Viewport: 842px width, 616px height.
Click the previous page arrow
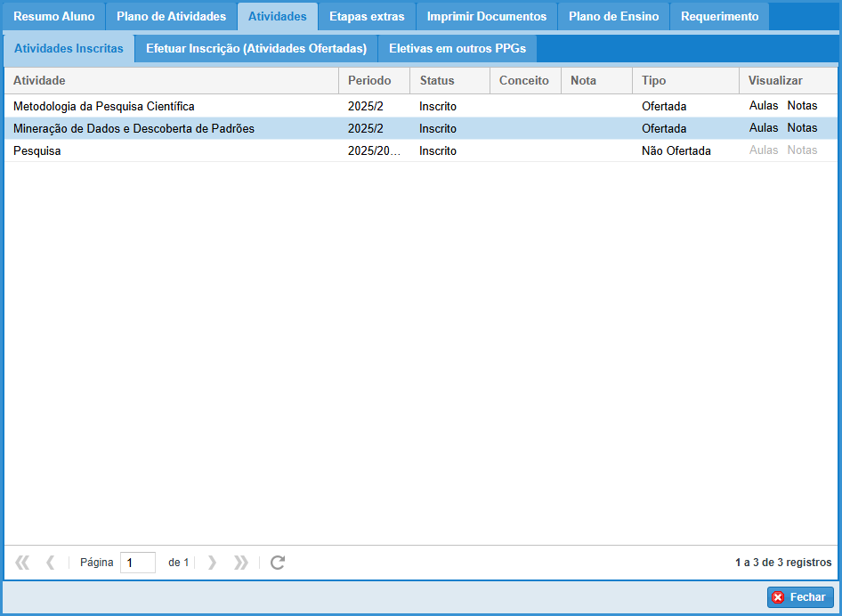[x=51, y=563]
